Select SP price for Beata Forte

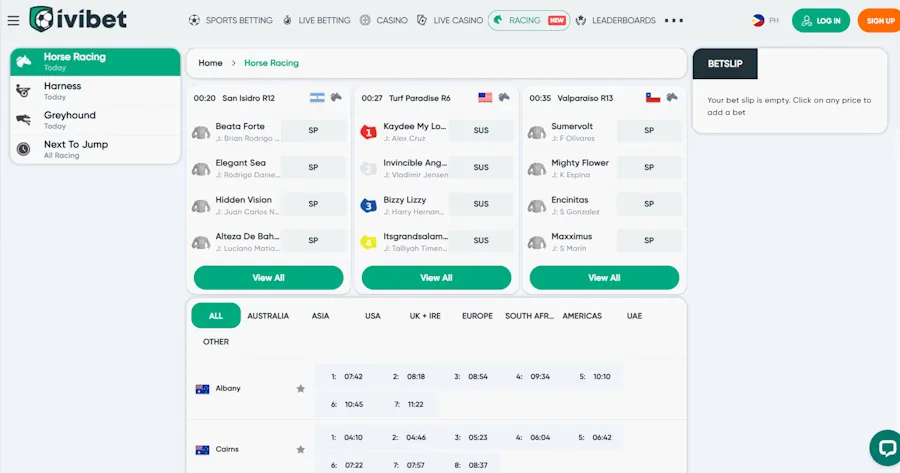tap(313, 131)
